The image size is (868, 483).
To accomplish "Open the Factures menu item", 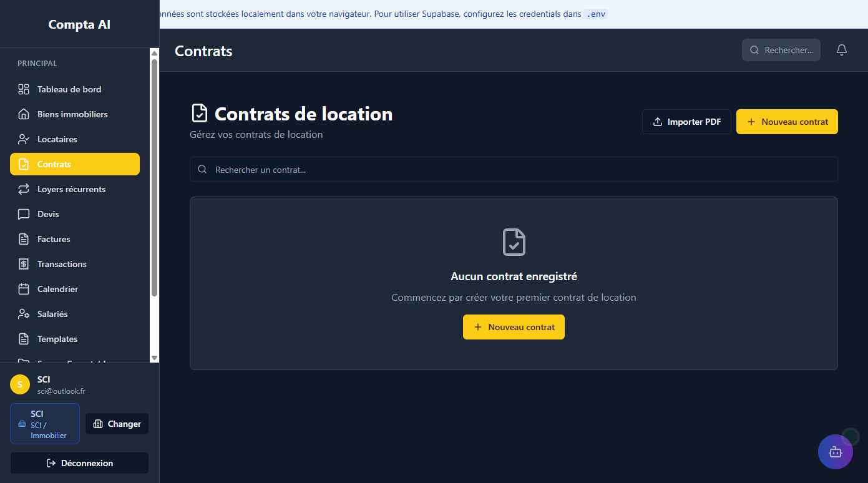I will coord(54,239).
